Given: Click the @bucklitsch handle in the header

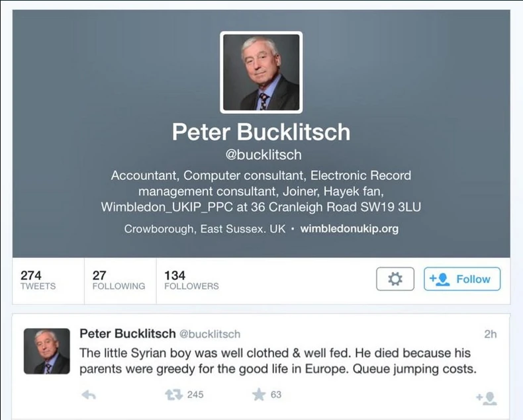Looking at the screenshot, I should (263, 155).
